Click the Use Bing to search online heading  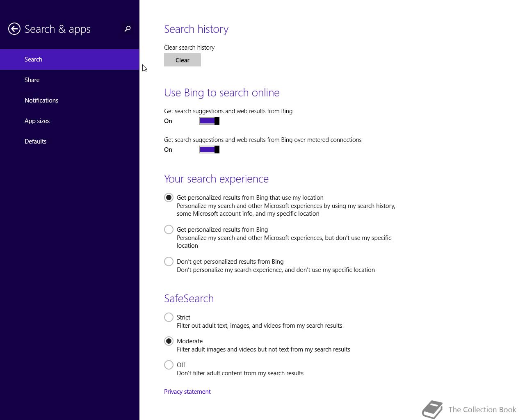pos(222,93)
